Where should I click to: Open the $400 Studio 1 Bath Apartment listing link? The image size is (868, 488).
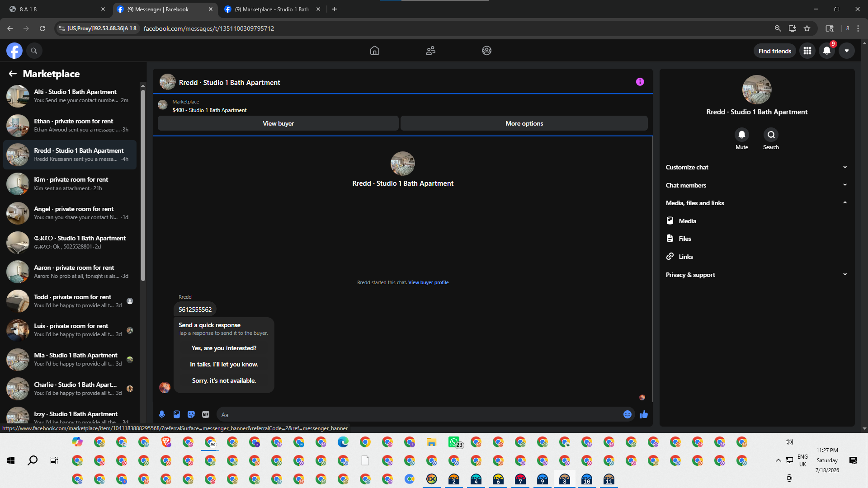(209, 110)
